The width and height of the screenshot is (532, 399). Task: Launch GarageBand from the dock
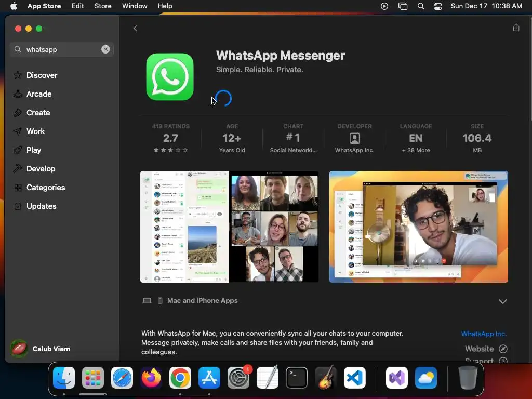pyautogui.click(x=326, y=378)
